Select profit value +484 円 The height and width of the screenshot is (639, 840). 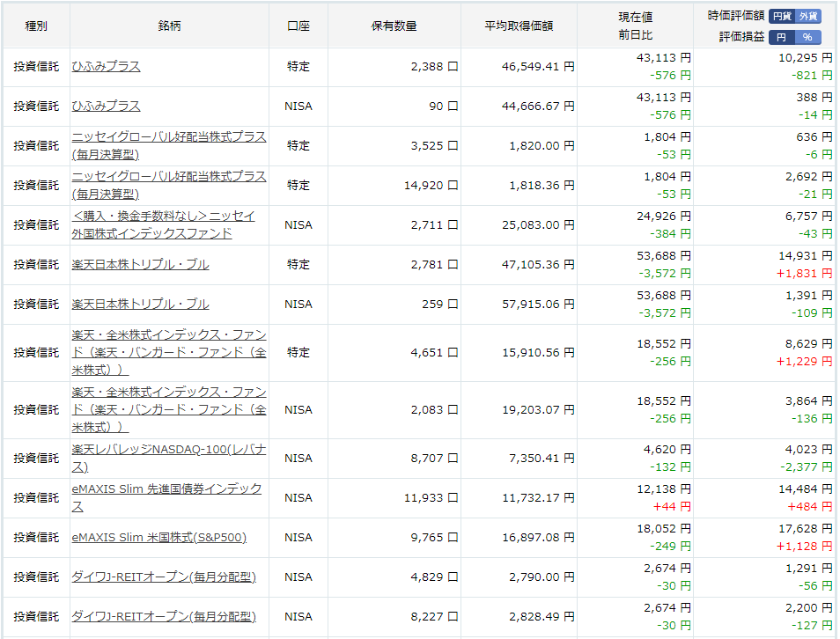pyautogui.click(x=810, y=507)
